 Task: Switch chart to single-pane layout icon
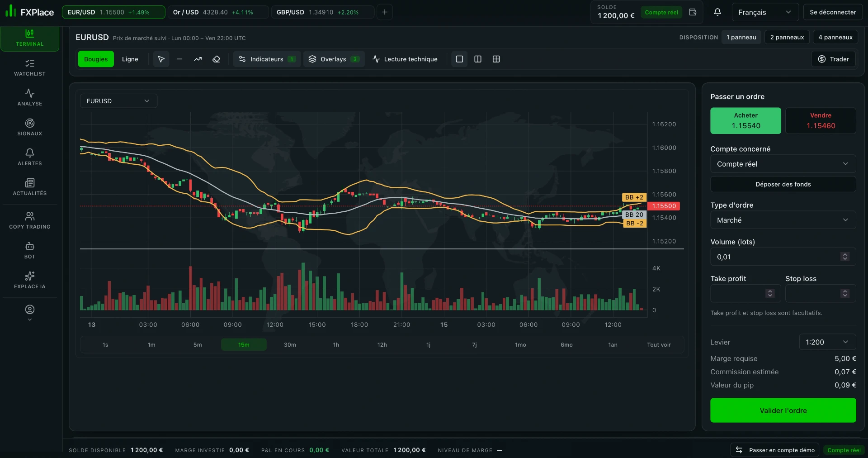click(x=459, y=59)
